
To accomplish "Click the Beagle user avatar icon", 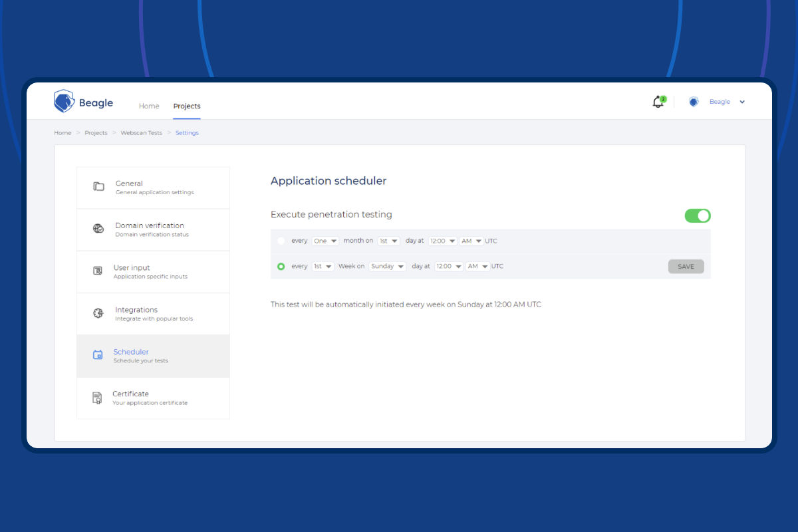I will tap(694, 102).
